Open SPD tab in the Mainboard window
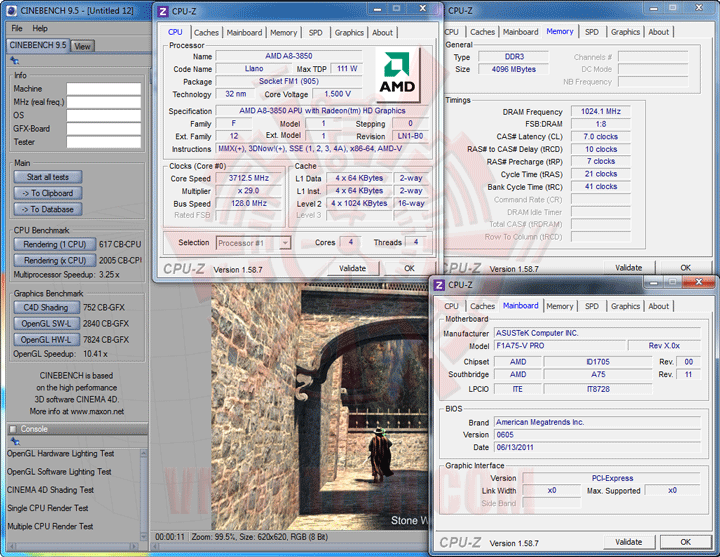This screenshot has height=557, width=720. tap(592, 306)
